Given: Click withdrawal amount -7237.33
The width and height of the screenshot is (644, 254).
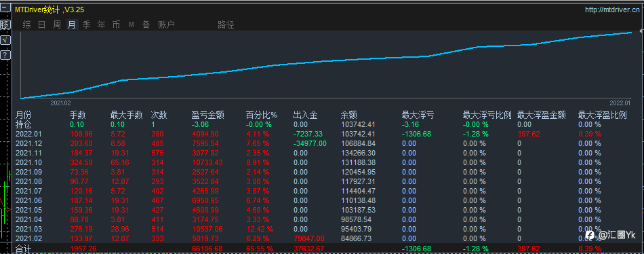Looking at the screenshot, I should (x=308, y=134).
